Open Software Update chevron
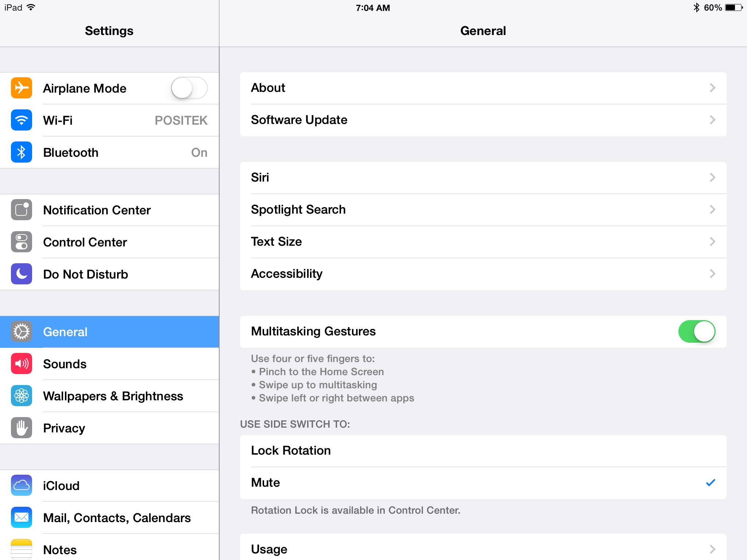Screen dimensions: 747x560 coord(712,120)
